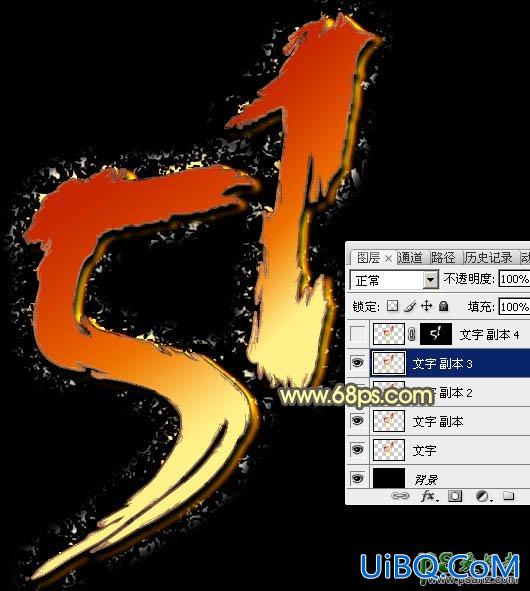Click thumbnail of 文字 副本 3
Viewport: 530px width, 591px height.
(389, 363)
